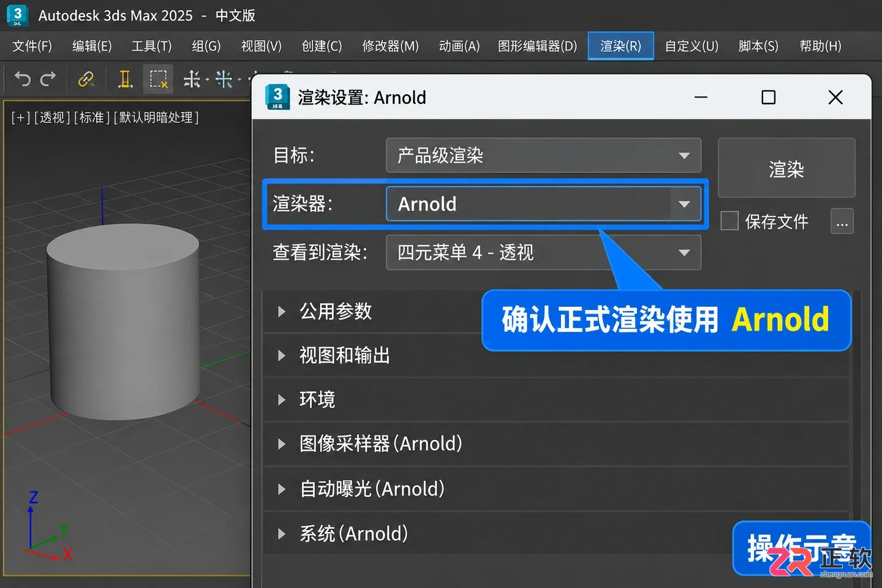Open the 脚本(S) menu
Screen dimensions: 882x588
758,46
